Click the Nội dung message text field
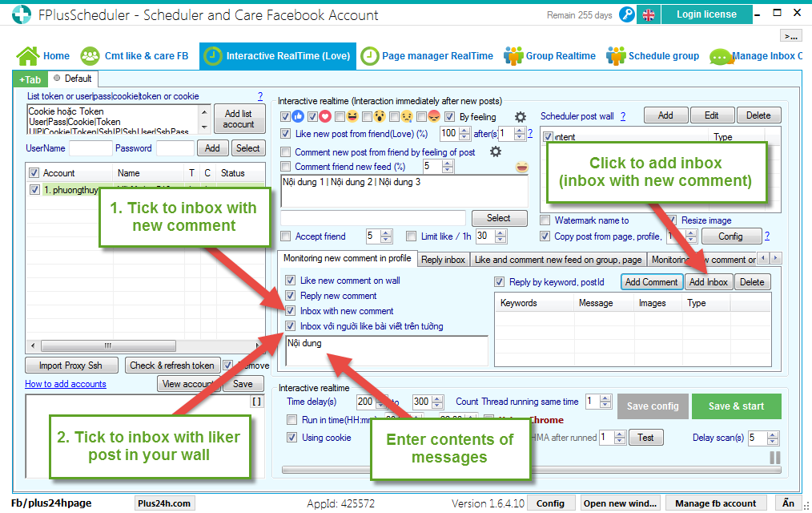This screenshot has height=513, width=812. (x=386, y=351)
